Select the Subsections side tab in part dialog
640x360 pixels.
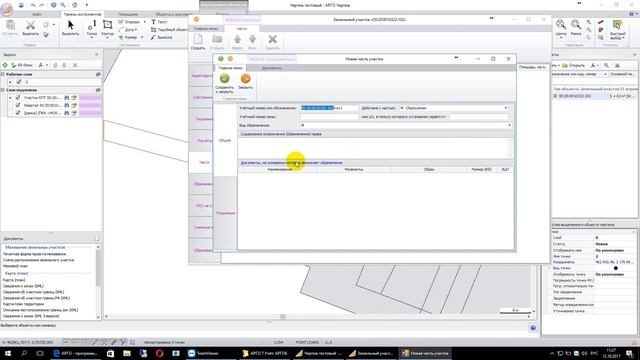pos(225,213)
